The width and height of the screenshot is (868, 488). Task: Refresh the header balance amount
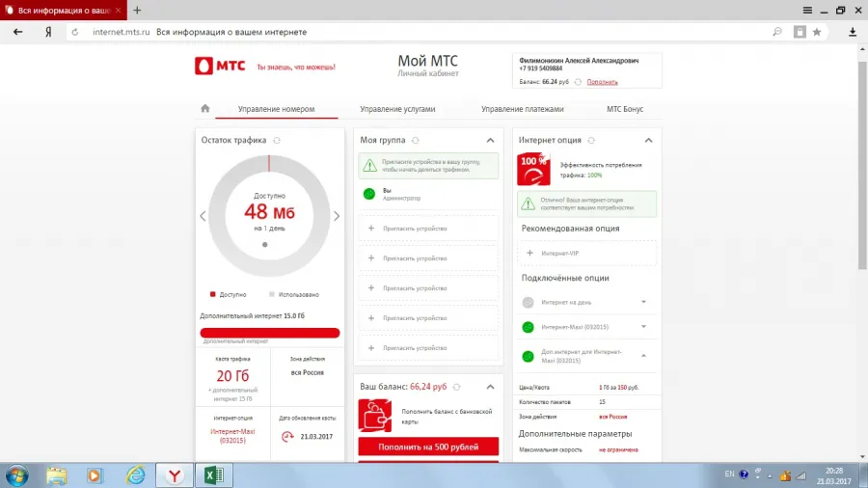pyautogui.click(x=578, y=82)
